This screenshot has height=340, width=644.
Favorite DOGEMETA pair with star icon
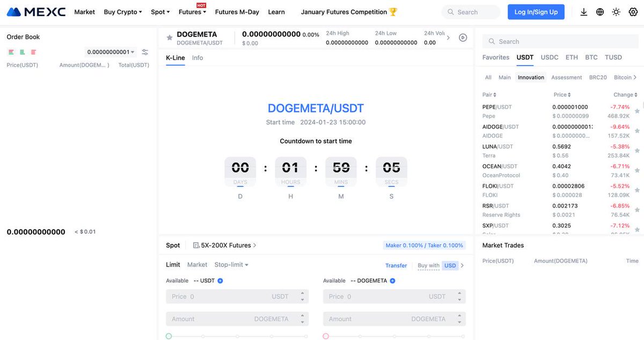170,38
